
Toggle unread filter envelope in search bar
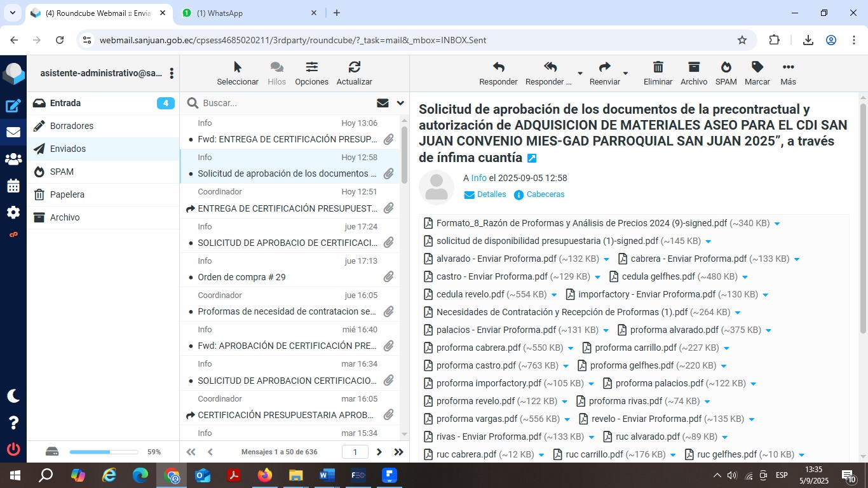pyautogui.click(x=383, y=103)
